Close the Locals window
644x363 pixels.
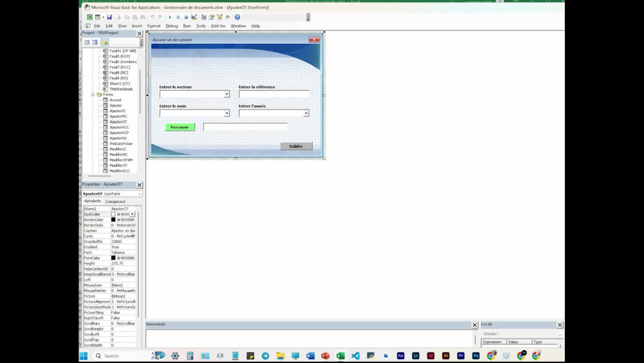(x=560, y=325)
